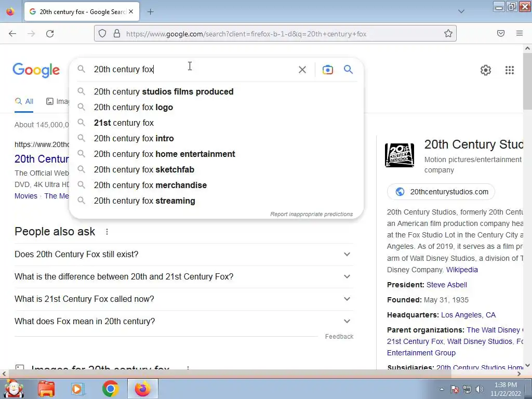
Task: Select suggestion '20th century fox streaming'
Action: [x=217, y=201]
